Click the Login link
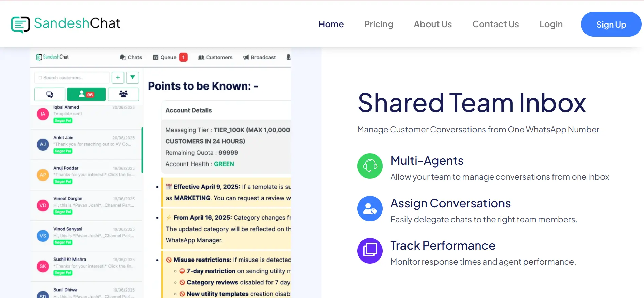This screenshot has height=298, width=644. tap(551, 24)
